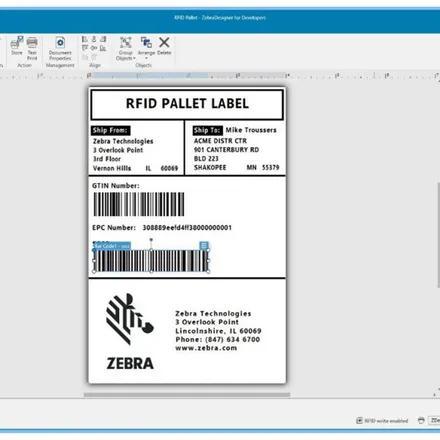Select the GTIN Number barcode

coord(139,204)
